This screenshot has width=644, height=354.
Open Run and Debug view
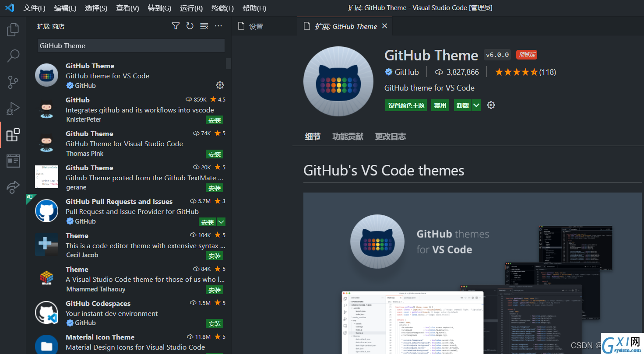13,108
